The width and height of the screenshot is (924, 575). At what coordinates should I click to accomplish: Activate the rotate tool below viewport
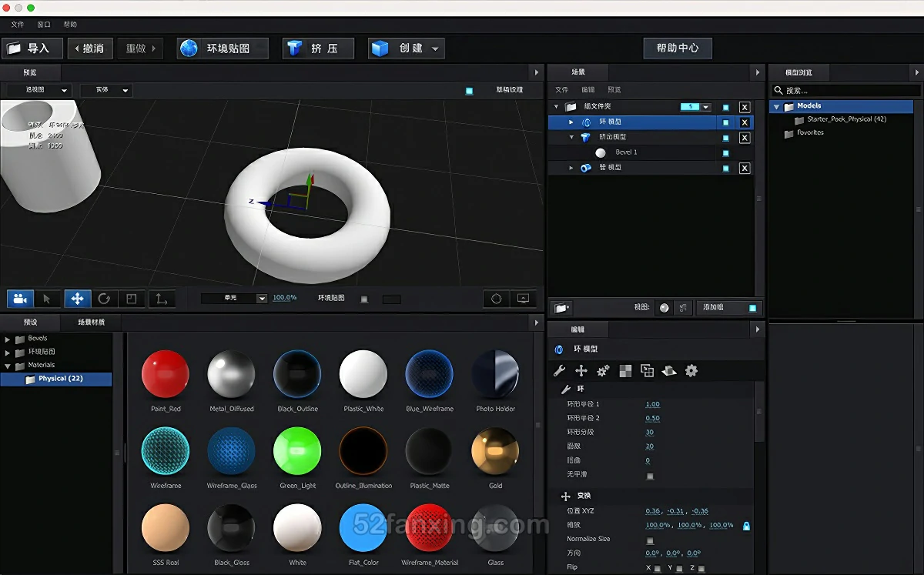[104, 299]
